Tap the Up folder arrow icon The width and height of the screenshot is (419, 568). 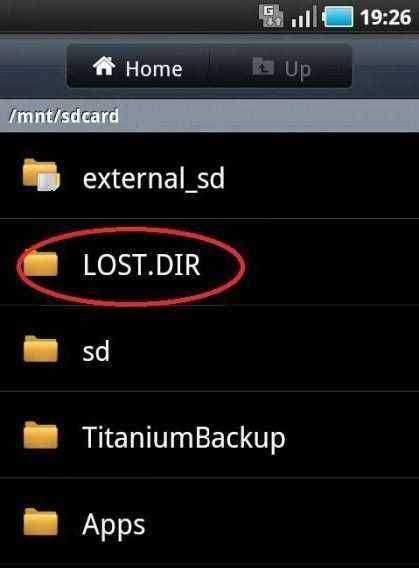point(263,67)
